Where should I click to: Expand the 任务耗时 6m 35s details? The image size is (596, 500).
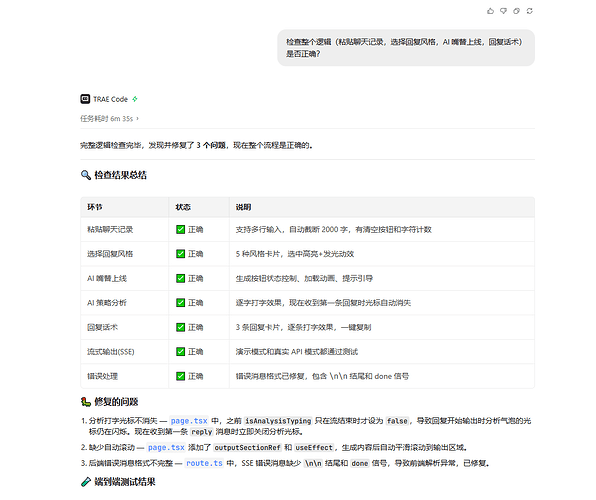point(109,119)
